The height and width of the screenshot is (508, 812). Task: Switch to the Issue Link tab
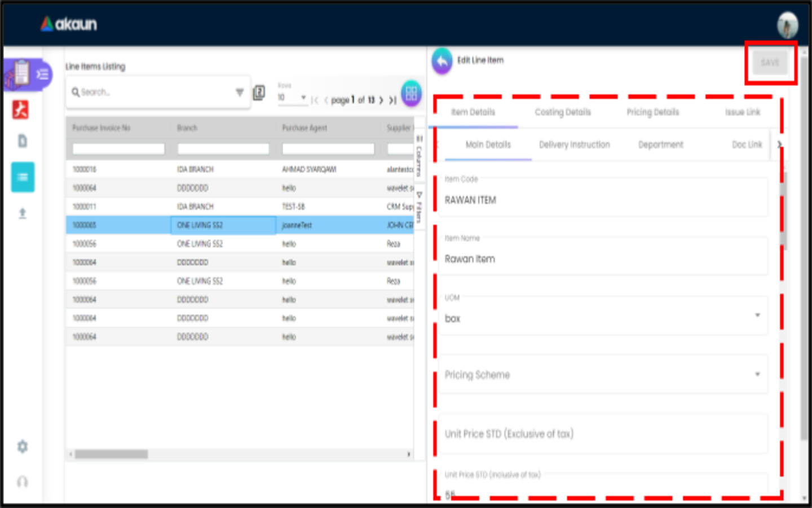(x=743, y=112)
